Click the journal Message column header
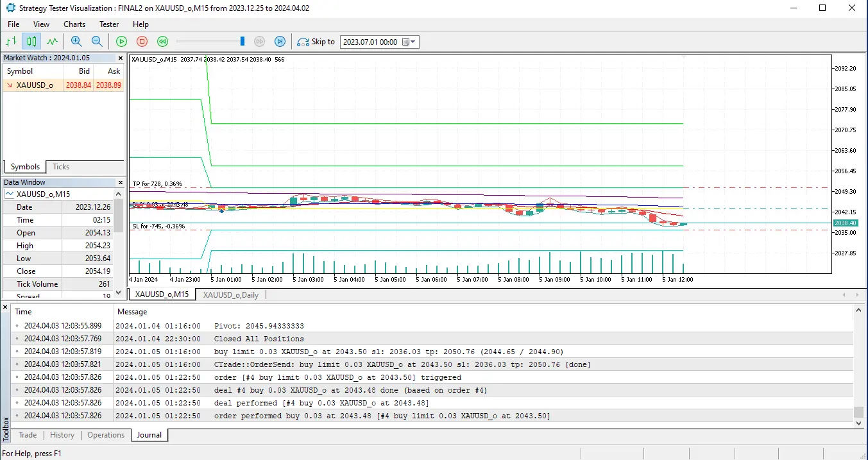The image size is (868, 460). coord(484,312)
